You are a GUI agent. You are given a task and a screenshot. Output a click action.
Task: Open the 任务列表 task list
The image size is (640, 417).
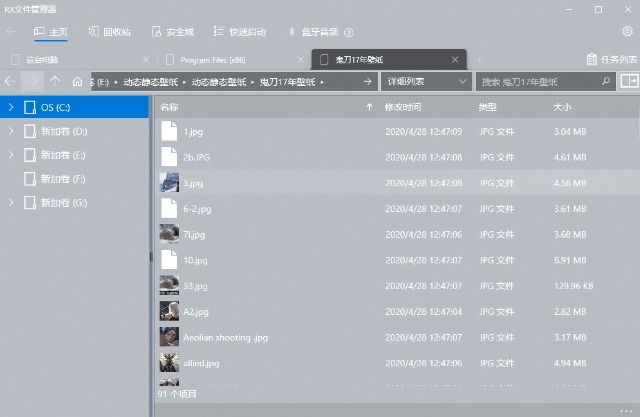pos(611,59)
